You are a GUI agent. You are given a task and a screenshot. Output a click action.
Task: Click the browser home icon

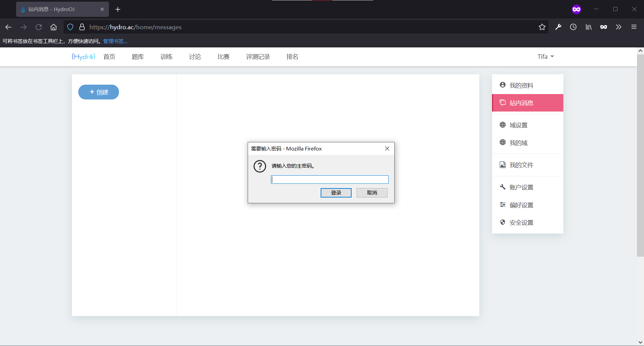(53, 27)
